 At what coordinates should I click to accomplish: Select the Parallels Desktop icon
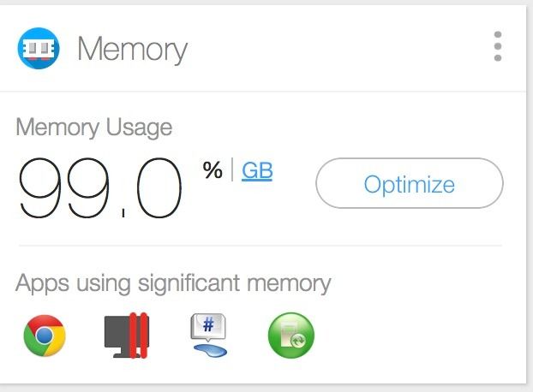tap(127, 336)
